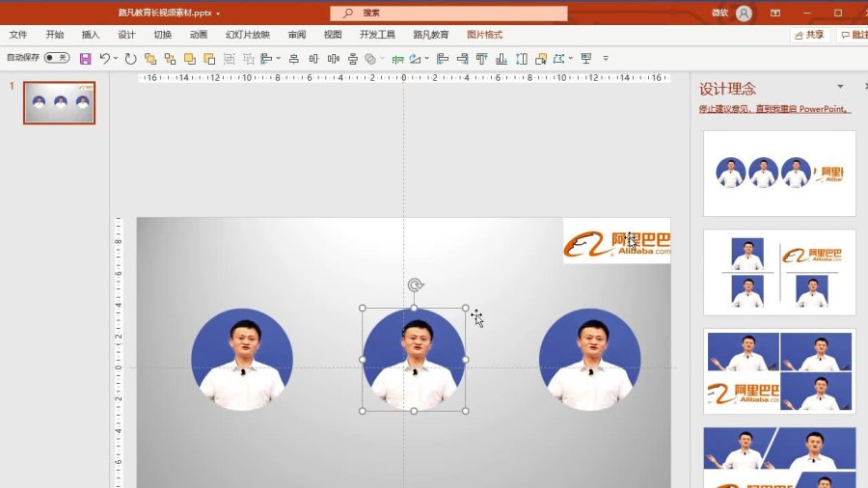
Task: Click the 批注 comments button
Action: point(853,35)
